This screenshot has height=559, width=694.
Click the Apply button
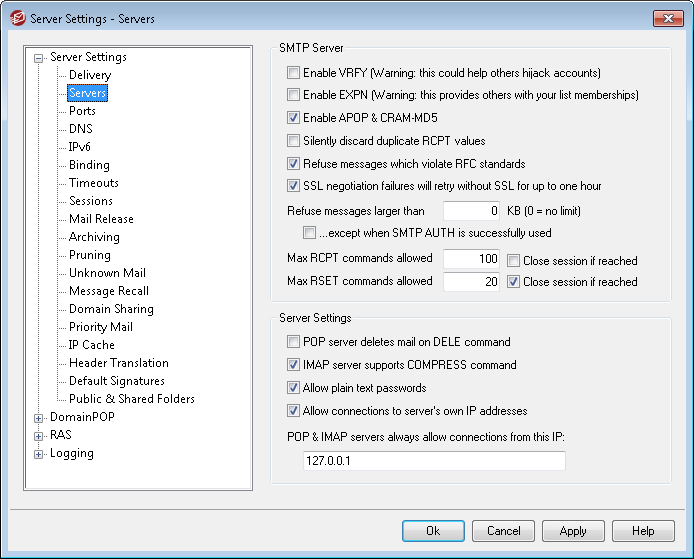tap(573, 531)
